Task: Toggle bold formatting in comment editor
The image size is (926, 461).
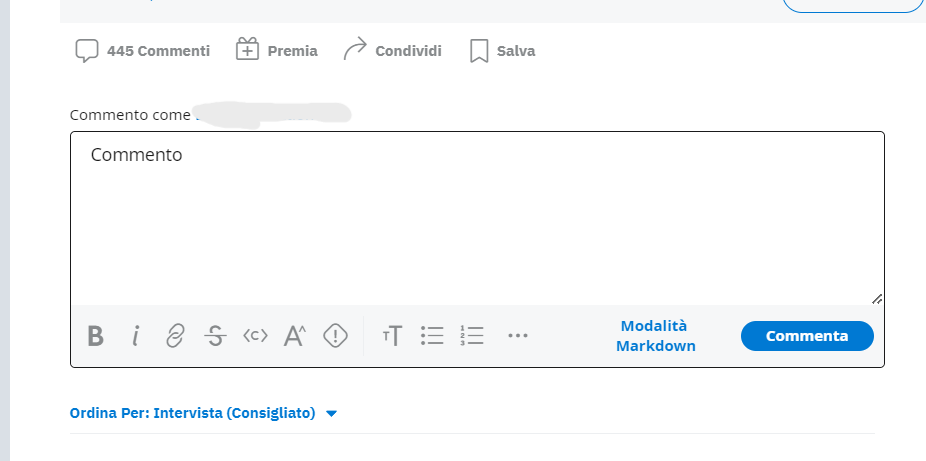Action: (x=95, y=336)
